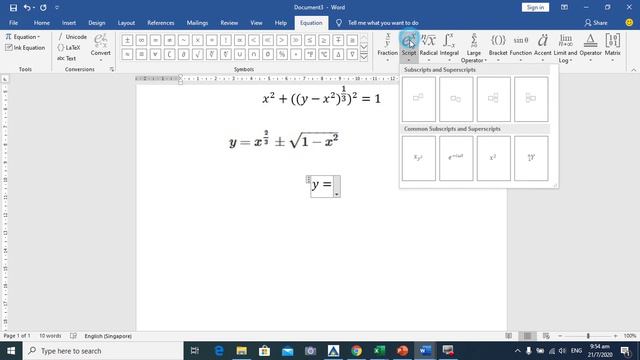Insert the square root symbol
The height and width of the screenshot is (360, 640).
coord(197,54)
